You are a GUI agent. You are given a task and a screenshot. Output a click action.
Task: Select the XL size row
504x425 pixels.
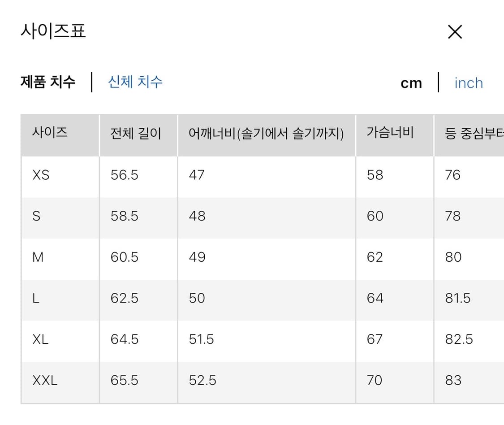click(x=41, y=339)
